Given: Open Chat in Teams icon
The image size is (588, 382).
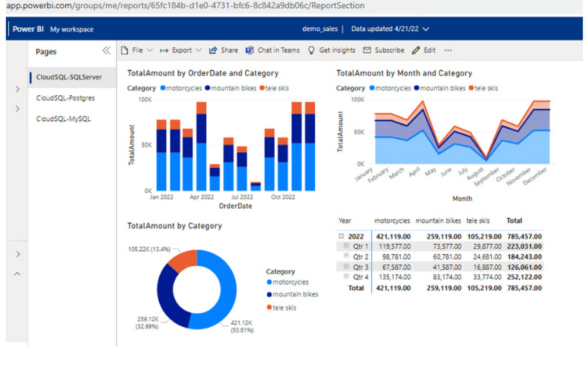Looking at the screenshot, I should (x=250, y=51).
